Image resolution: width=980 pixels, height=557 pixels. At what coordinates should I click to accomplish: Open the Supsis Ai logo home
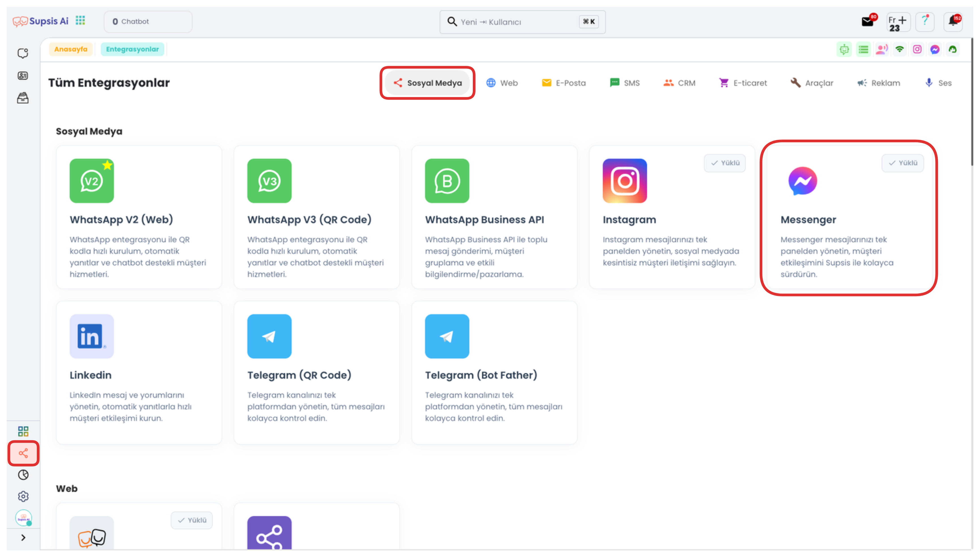[x=40, y=21]
